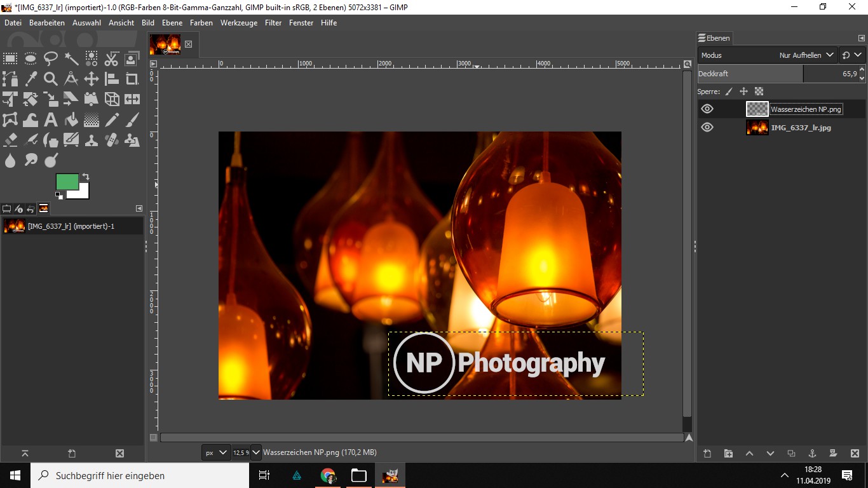Select the Heal bandage tool
868x488 pixels.
112,140
